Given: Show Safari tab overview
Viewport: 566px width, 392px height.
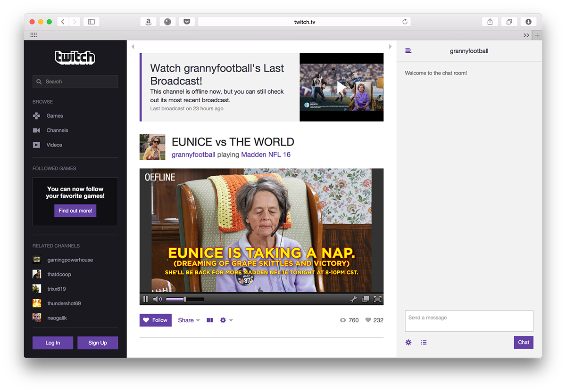Looking at the screenshot, I should tap(509, 22).
